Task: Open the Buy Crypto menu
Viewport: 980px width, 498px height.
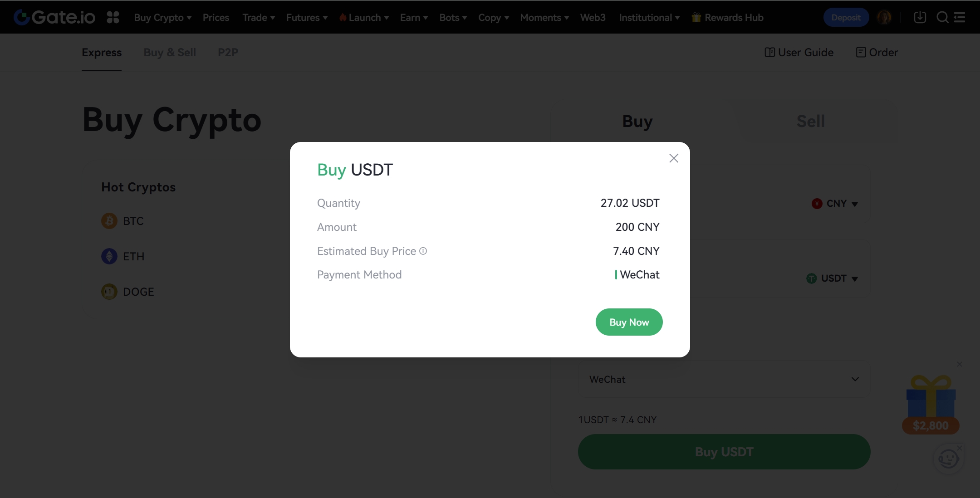Action: pos(162,17)
